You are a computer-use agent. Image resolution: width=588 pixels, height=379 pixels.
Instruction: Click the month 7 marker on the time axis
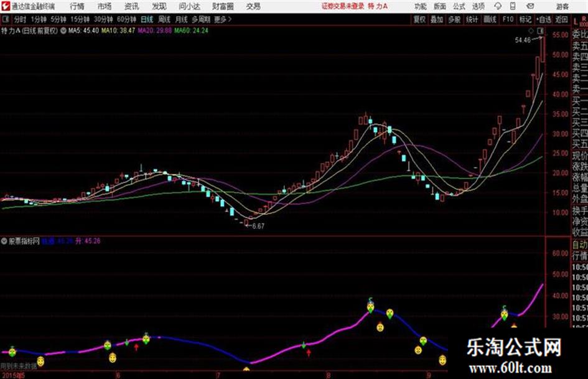coord(218,375)
